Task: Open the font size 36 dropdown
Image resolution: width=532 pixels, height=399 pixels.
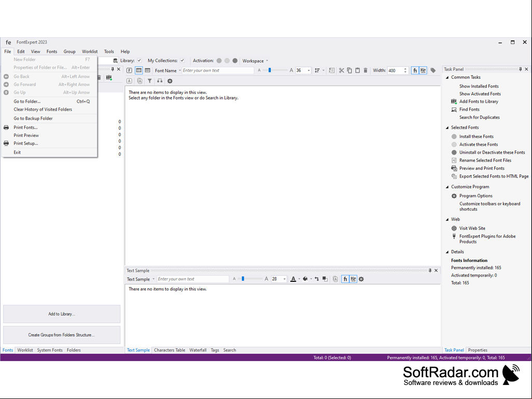Action: [x=309, y=71]
